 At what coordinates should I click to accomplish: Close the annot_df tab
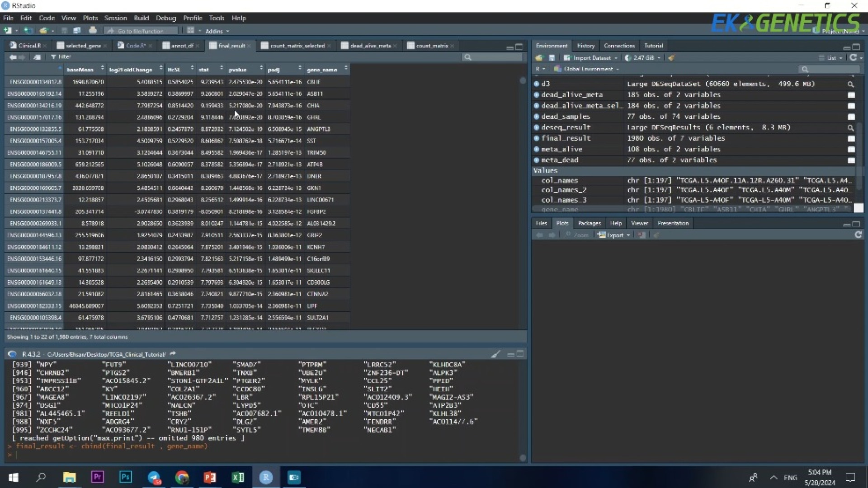[197, 46]
